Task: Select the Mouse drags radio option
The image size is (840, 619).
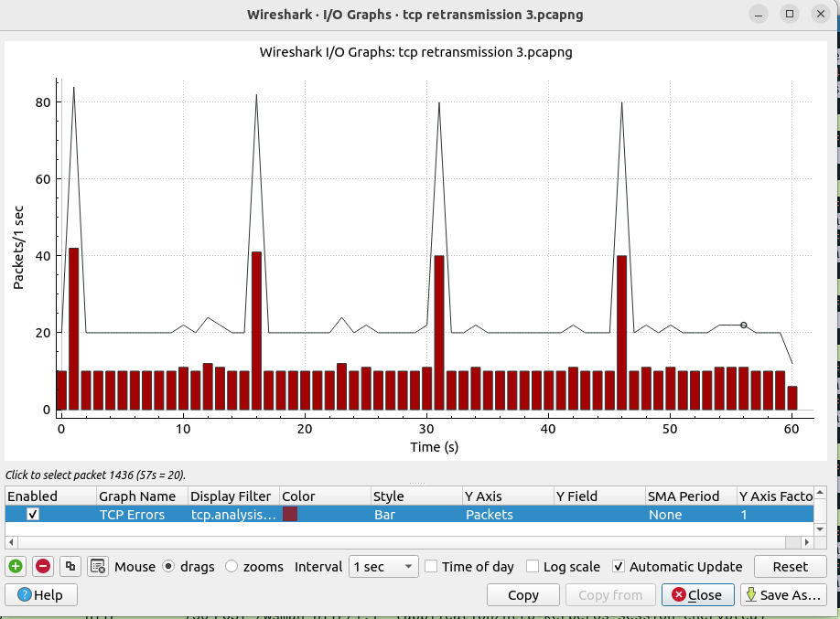Action: pyautogui.click(x=168, y=567)
